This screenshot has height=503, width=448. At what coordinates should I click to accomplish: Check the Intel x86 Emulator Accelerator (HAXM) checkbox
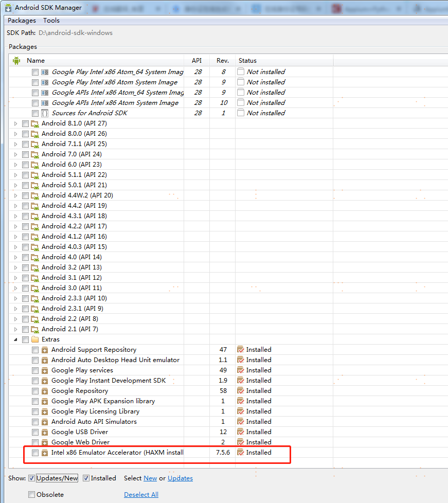point(34,452)
